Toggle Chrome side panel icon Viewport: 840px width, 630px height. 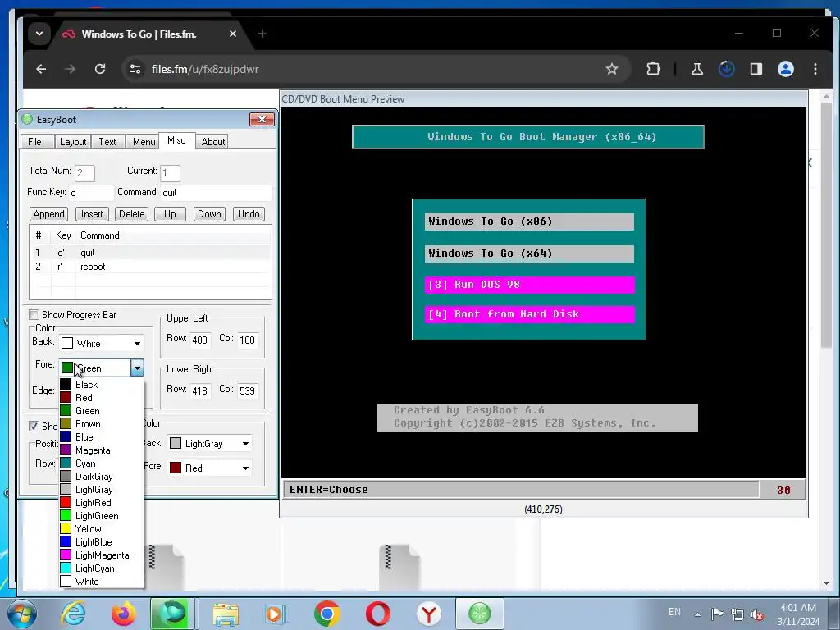756,69
